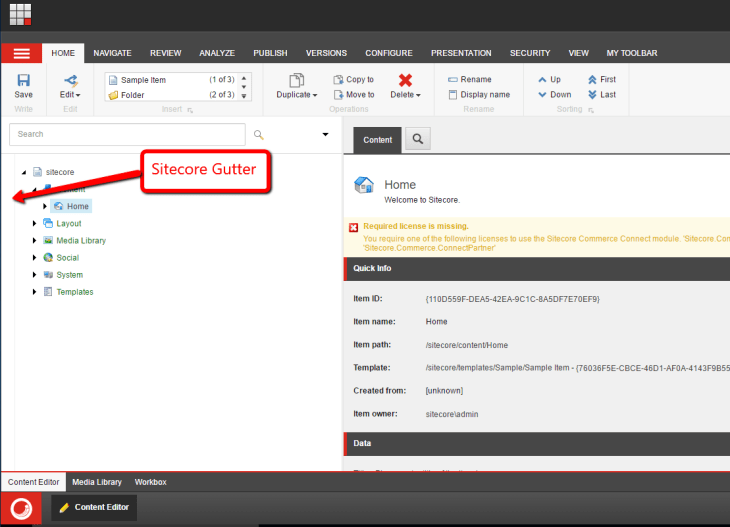Screen dimensions: 730x527
Task: Click the Display name icon
Action: 453,95
